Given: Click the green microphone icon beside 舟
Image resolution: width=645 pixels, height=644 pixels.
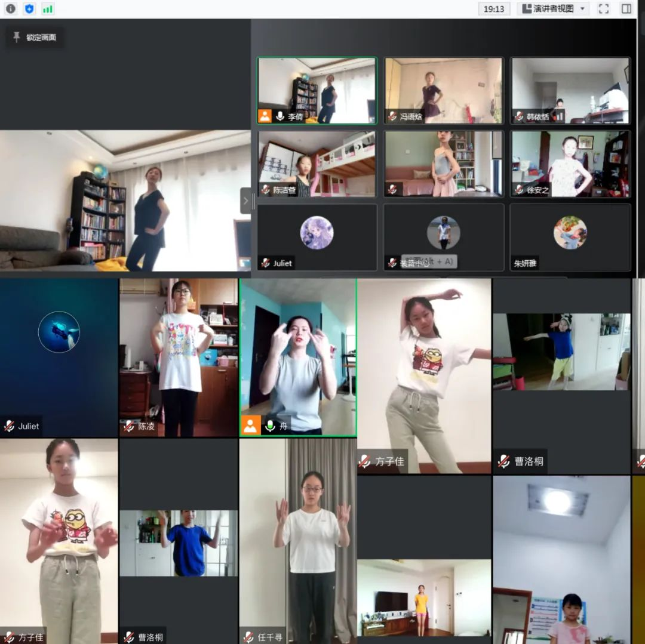Looking at the screenshot, I should point(270,426).
